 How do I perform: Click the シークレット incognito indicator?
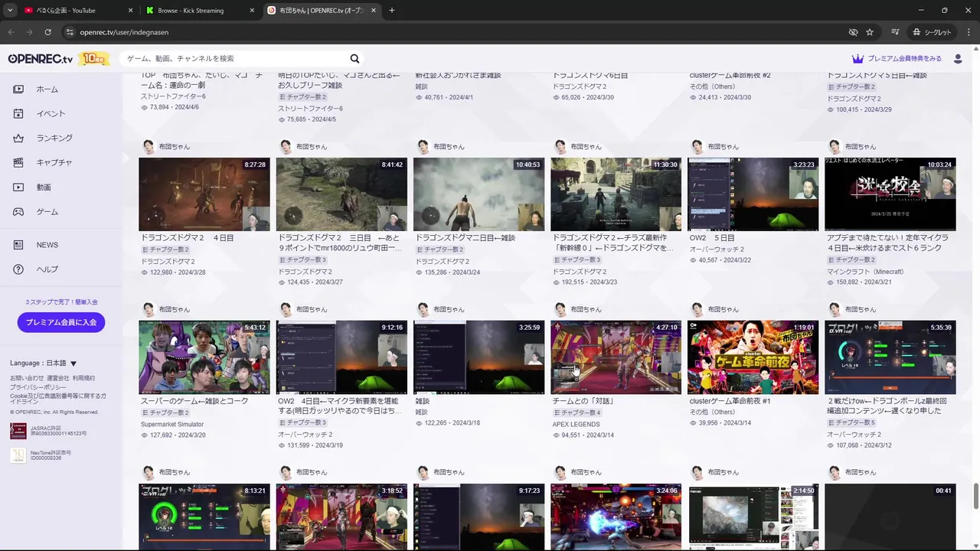point(932,32)
